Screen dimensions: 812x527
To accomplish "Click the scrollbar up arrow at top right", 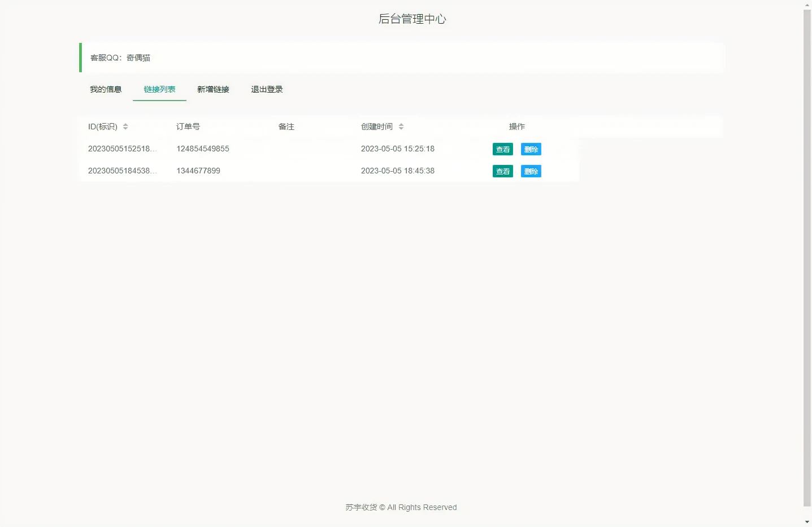I will tap(807, 5).
